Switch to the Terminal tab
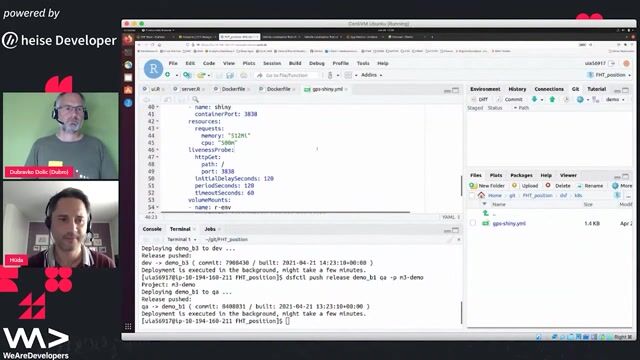 click(180, 229)
